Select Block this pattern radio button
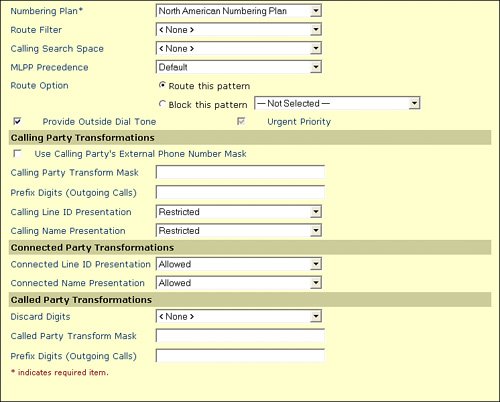The height and width of the screenshot is (402, 500). click(162, 104)
